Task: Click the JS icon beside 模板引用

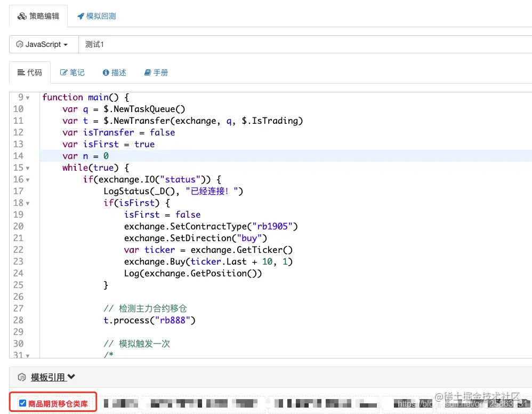Action: (22, 377)
